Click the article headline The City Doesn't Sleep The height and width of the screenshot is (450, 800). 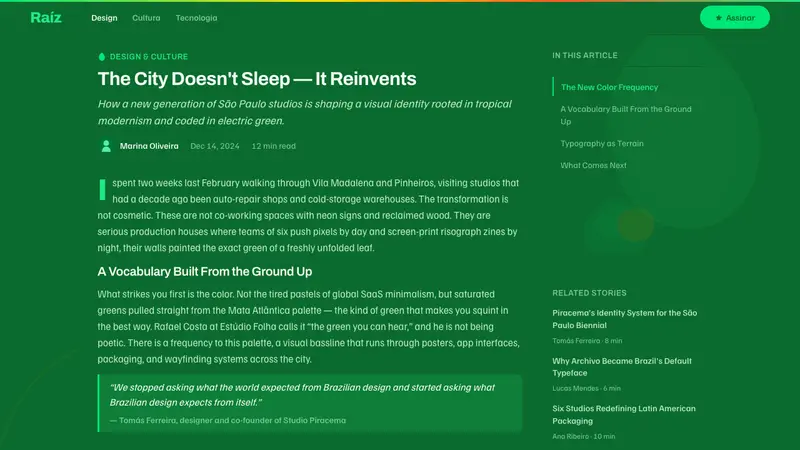point(257,79)
